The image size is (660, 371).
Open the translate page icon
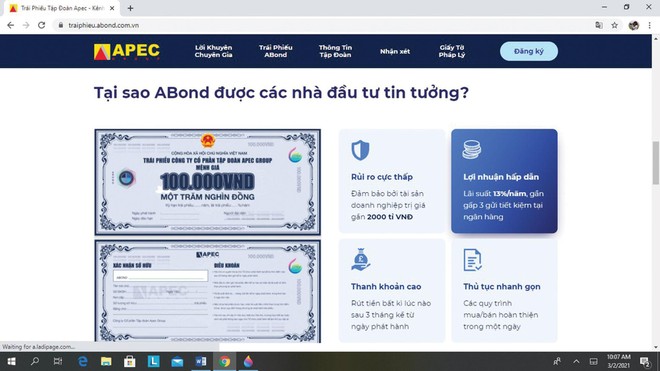tap(599, 25)
